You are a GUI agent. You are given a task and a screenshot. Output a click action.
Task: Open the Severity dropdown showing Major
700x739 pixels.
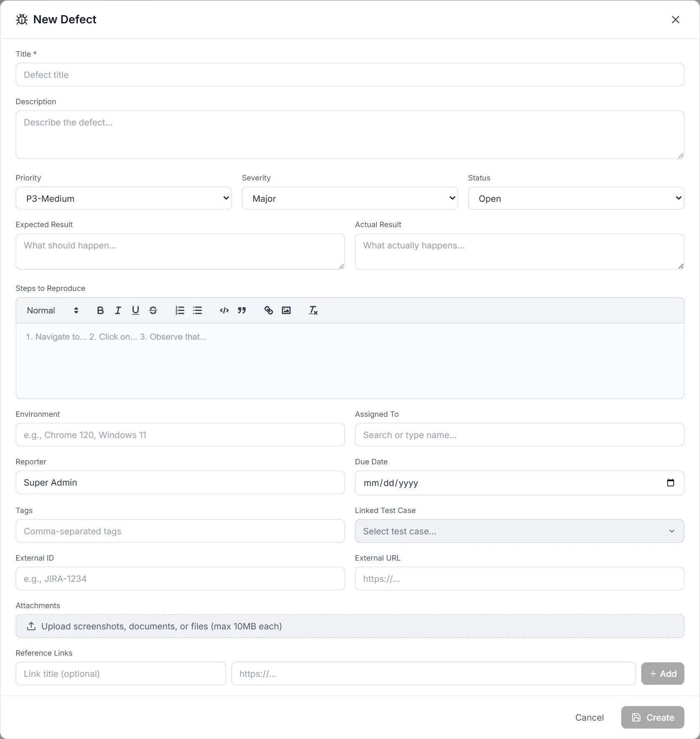tap(350, 198)
